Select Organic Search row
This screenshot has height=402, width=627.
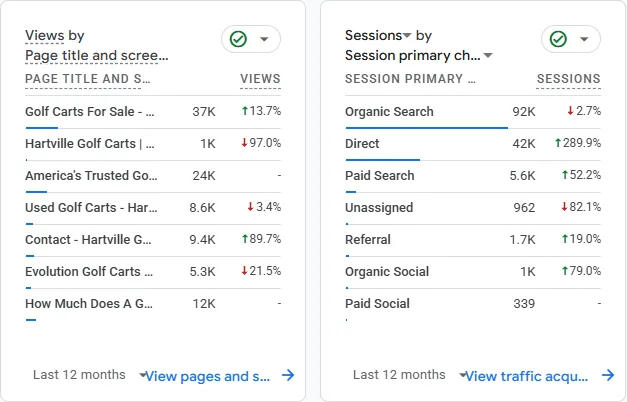(x=473, y=112)
